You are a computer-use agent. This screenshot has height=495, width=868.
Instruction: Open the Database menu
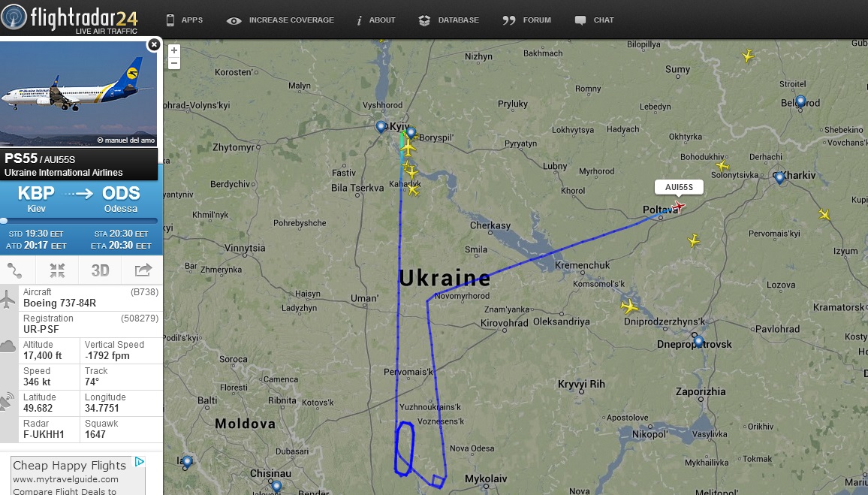tap(449, 20)
